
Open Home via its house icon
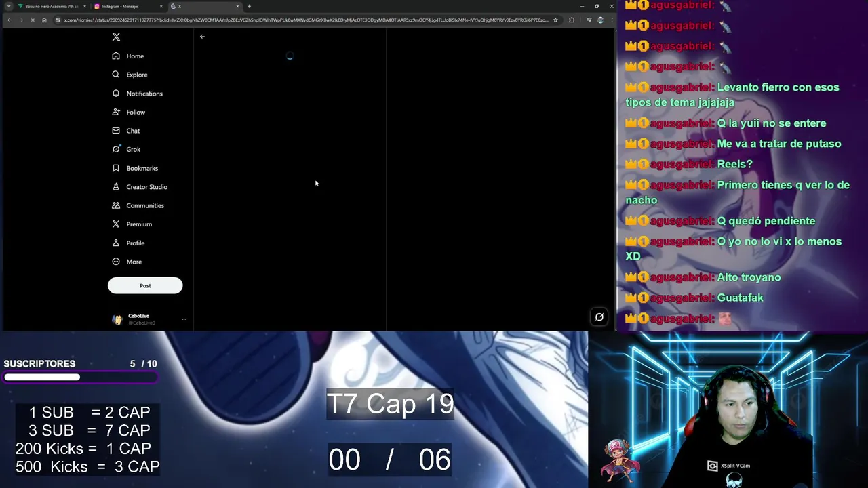[116, 56]
